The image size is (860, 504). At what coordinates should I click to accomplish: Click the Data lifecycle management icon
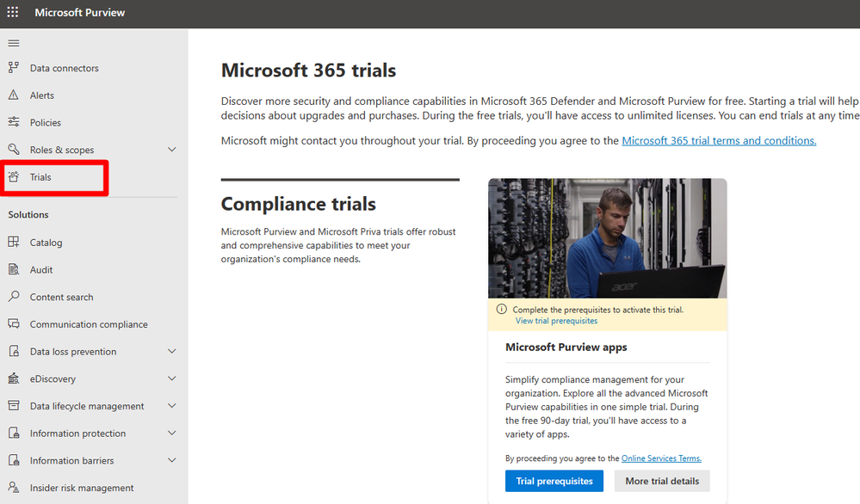[14, 405]
